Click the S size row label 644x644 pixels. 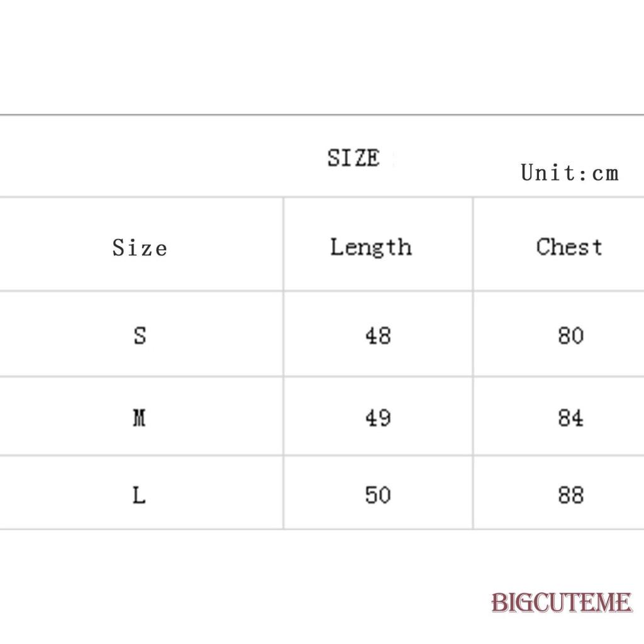click(x=140, y=335)
